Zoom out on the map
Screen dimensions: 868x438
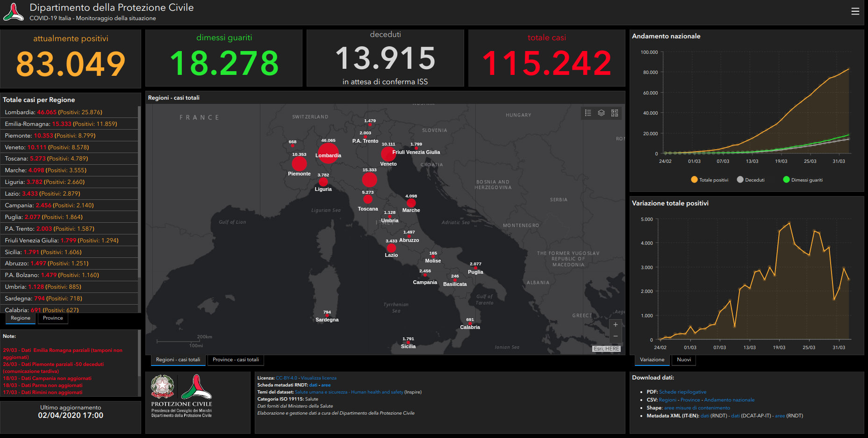(x=616, y=336)
